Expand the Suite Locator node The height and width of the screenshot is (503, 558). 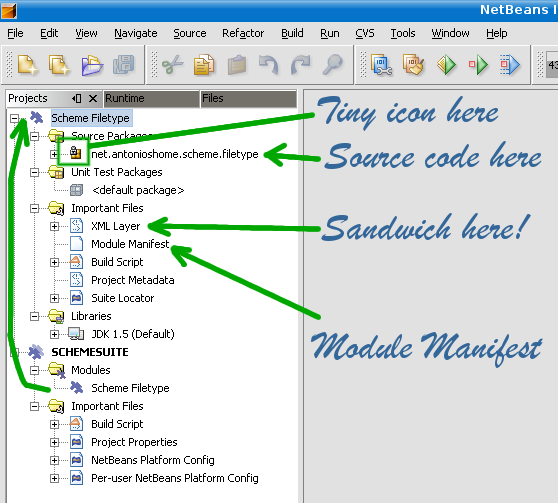[x=54, y=298]
